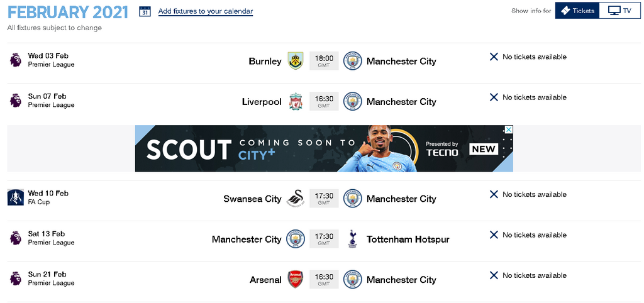Click the 18:00 GMT kick-off time box
The height and width of the screenshot is (303, 644).
[x=324, y=61]
